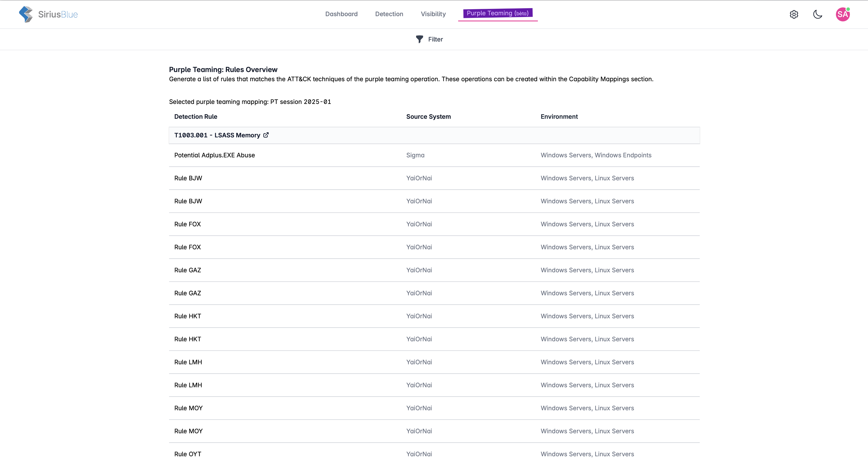Select the first Rule BJW row
This screenshot has width=868, height=458.
coord(188,178)
